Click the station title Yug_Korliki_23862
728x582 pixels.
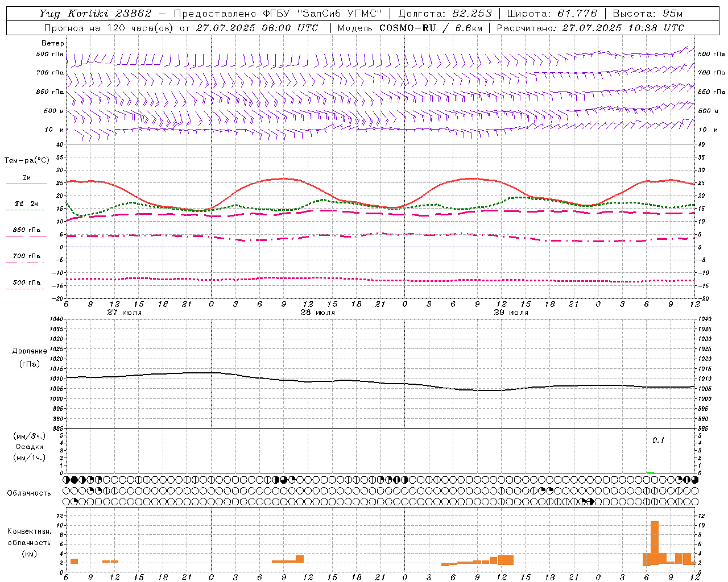tap(96, 14)
